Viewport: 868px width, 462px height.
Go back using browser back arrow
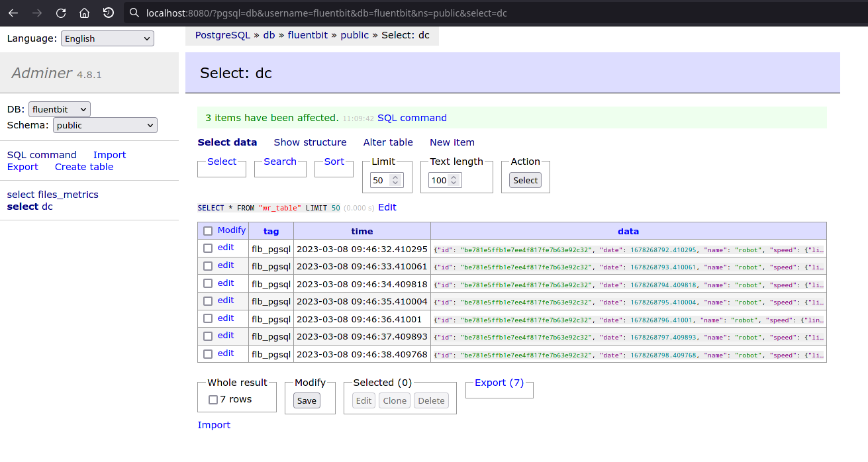(13, 13)
